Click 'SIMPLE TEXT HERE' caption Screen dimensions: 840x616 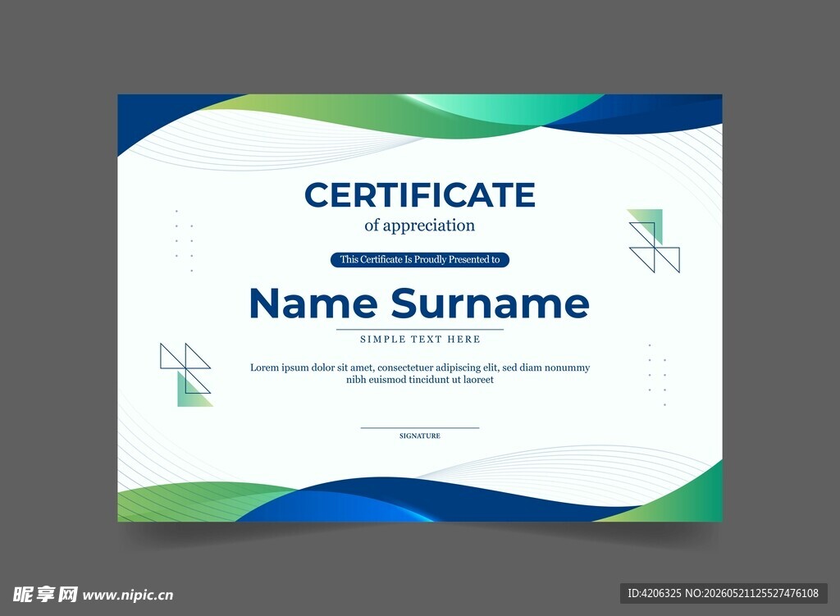[420, 339]
